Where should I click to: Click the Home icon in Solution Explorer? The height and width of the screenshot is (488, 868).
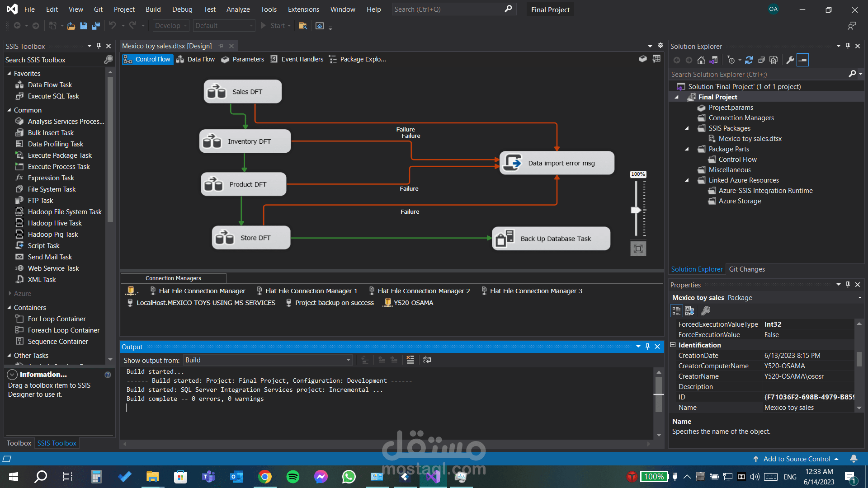pos(701,60)
